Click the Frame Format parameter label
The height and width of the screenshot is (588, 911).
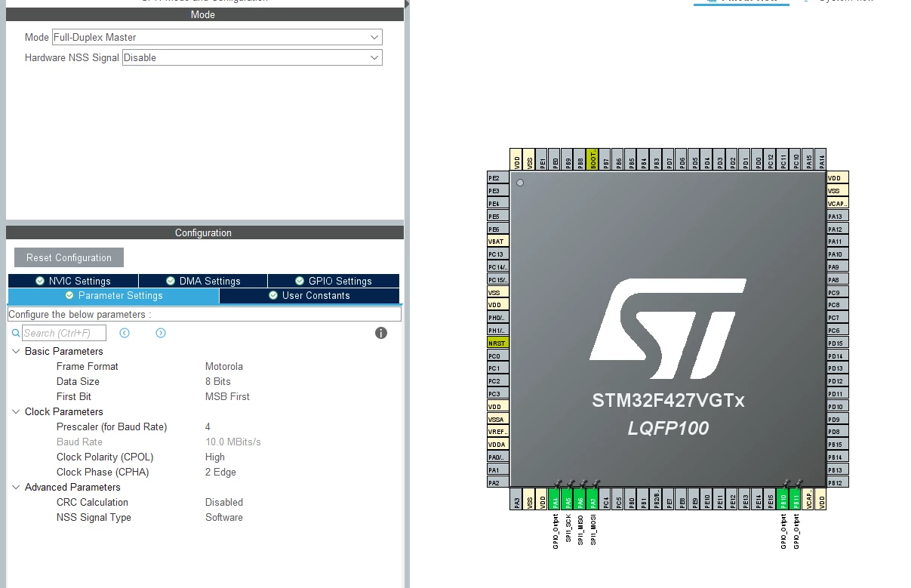(x=88, y=367)
